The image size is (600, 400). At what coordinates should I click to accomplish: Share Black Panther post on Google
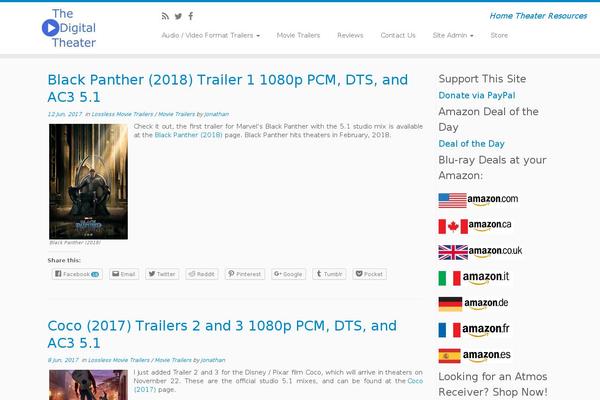[x=289, y=274]
